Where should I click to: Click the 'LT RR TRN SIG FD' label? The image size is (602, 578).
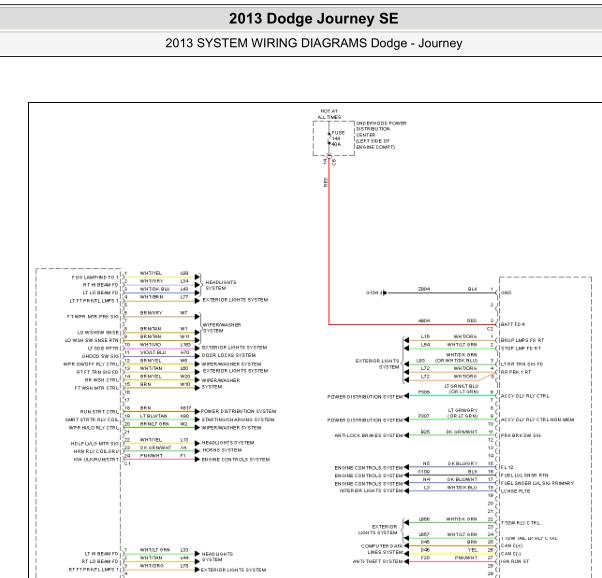pyautogui.click(x=522, y=364)
